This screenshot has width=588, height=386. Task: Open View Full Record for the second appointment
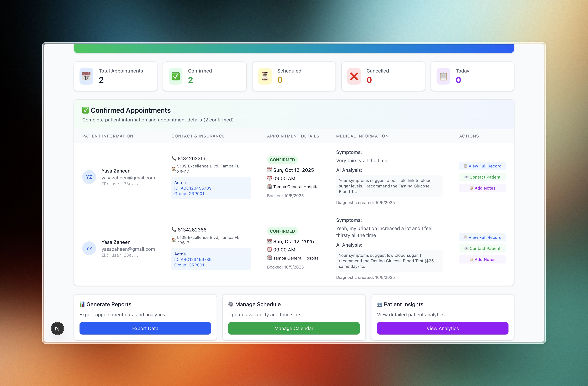pyautogui.click(x=482, y=237)
